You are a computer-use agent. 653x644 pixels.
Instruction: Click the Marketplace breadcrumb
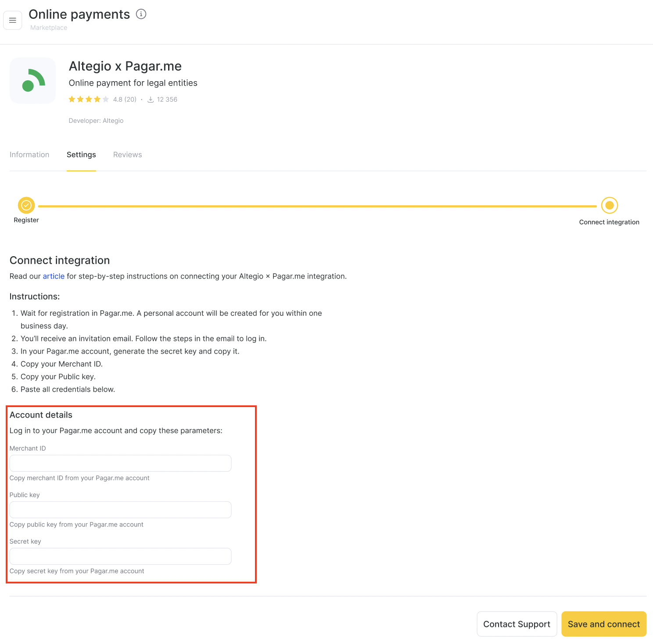tap(49, 28)
